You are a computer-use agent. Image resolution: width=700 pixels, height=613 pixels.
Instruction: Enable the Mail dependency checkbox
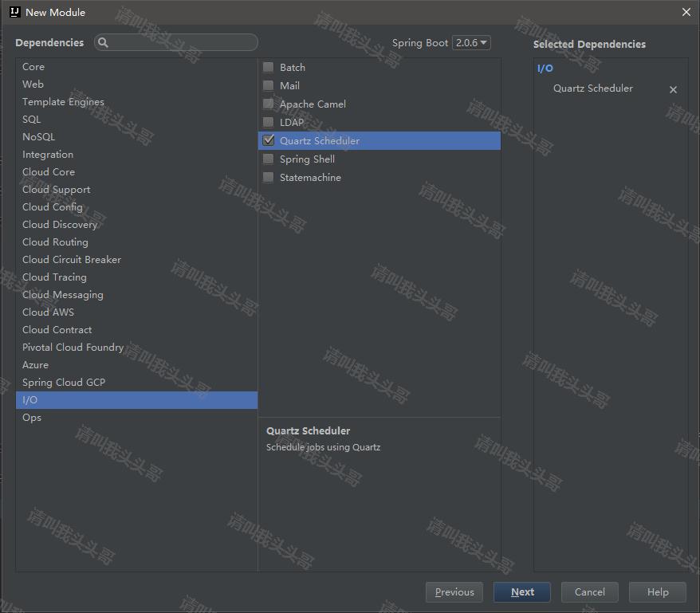269,86
